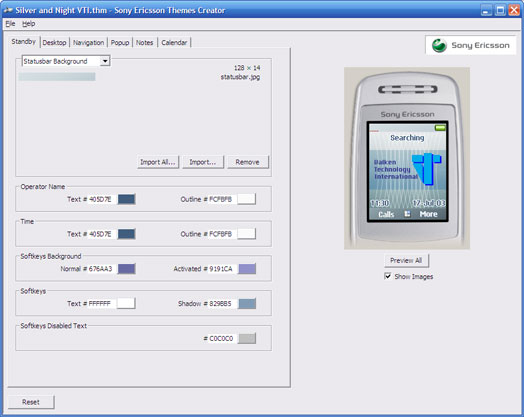Expand the Statusbar Background dropdown
This screenshot has width=524, height=417.
[x=105, y=61]
